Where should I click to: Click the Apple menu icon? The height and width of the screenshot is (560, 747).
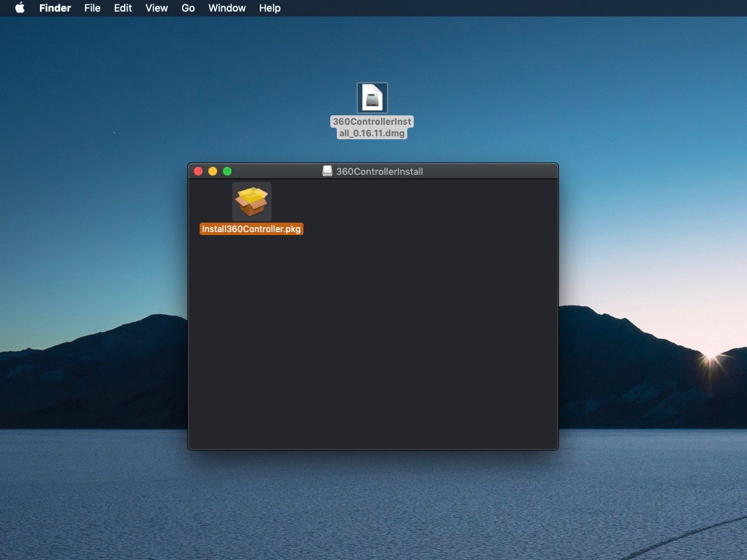[20, 8]
